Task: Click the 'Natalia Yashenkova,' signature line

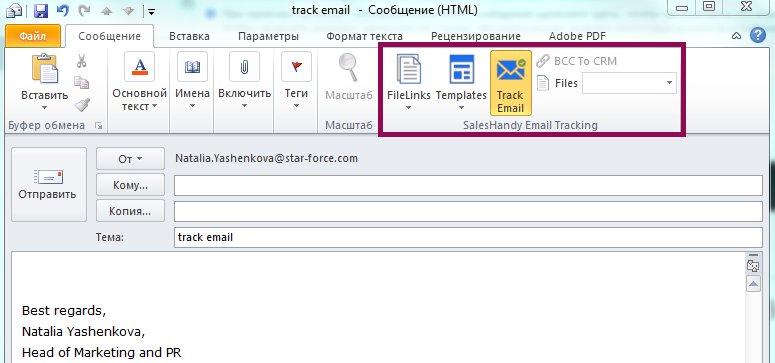Action: [83, 332]
